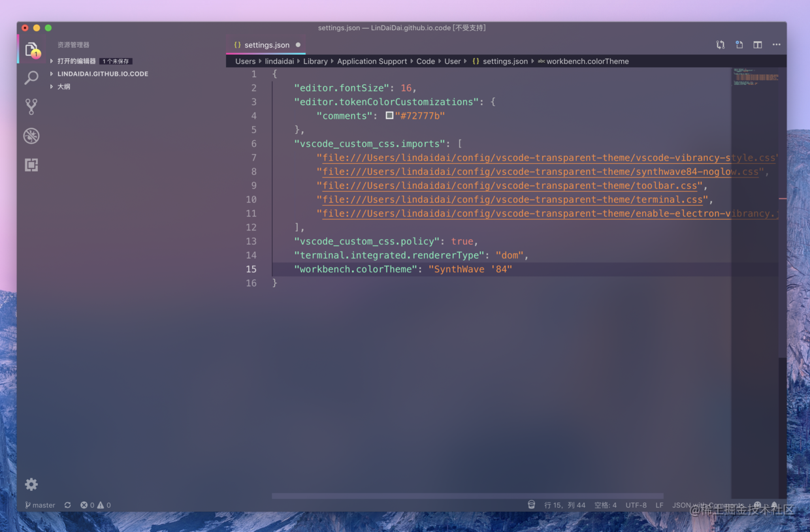Click the LF end-of-line indicator
Image resolution: width=810 pixels, height=532 pixels.
pyautogui.click(x=660, y=505)
